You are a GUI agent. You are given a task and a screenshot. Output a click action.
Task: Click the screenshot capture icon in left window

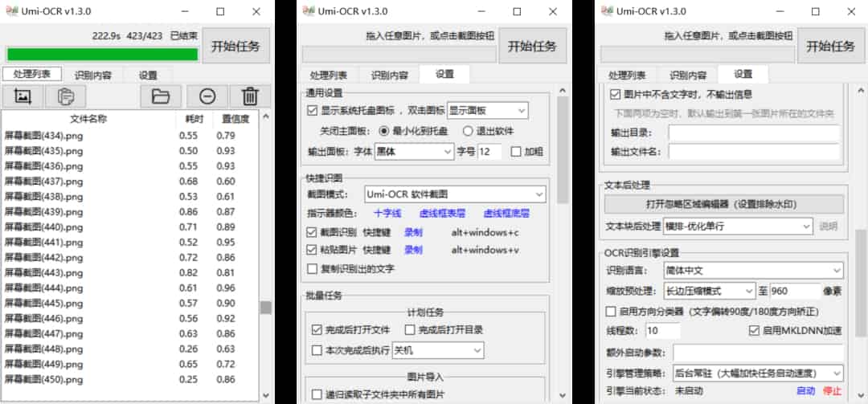[23, 96]
